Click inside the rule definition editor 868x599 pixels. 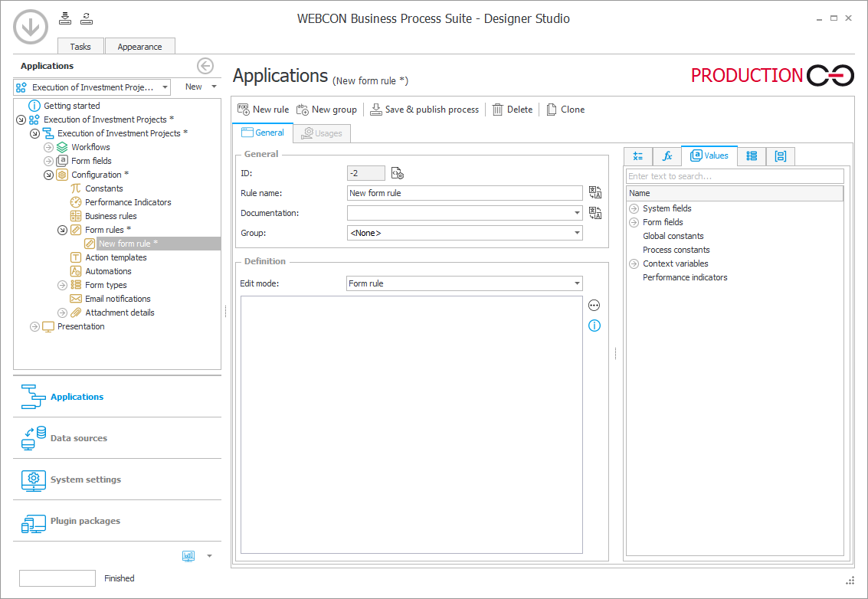[411, 424]
